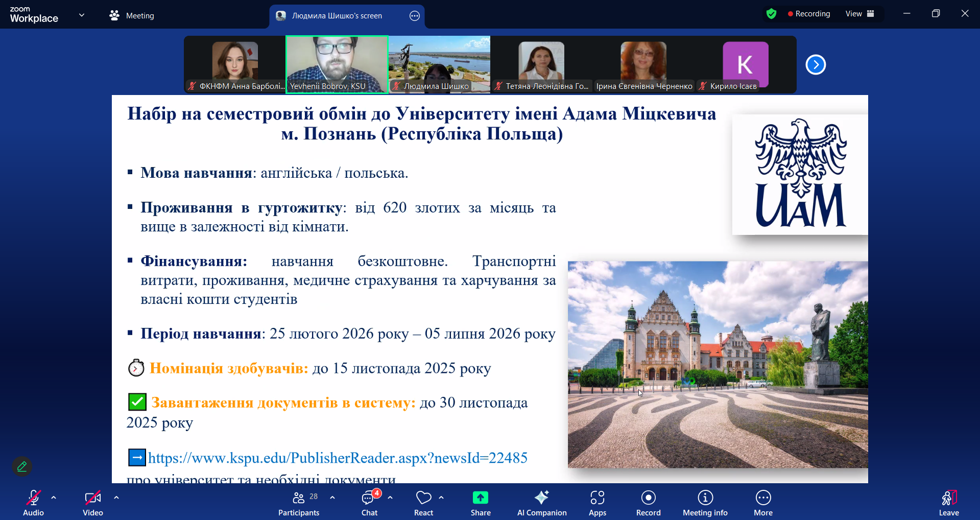Viewport: 980px width, 520px height.
Task: Click the blue arrow to show more participants
Action: tap(815, 64)
